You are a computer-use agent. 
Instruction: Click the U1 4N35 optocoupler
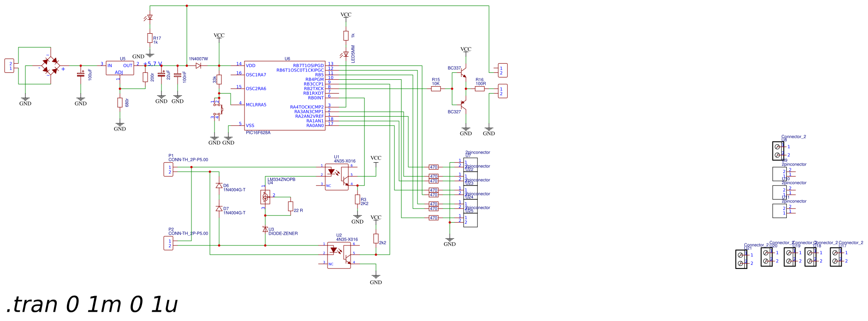pos(337,177)
